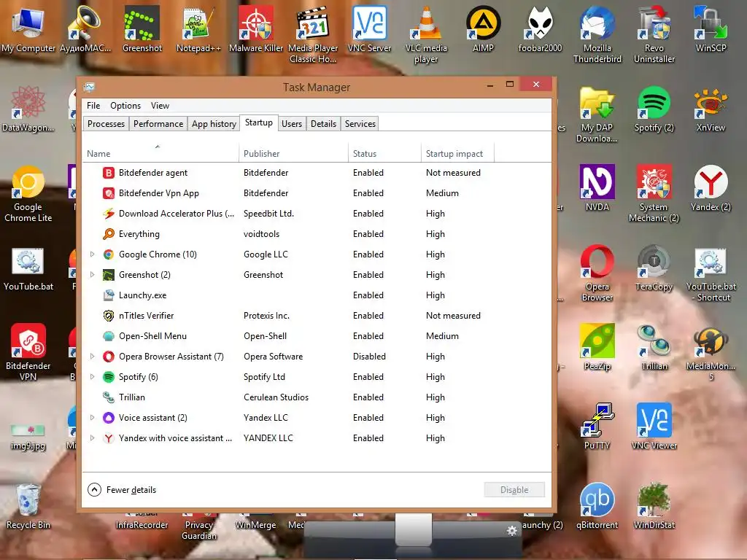Viewport: 747px width, 560px height.
Task: Expand the Greenshot (2) group
Action: pyautogui.click(x=93, y=275)
